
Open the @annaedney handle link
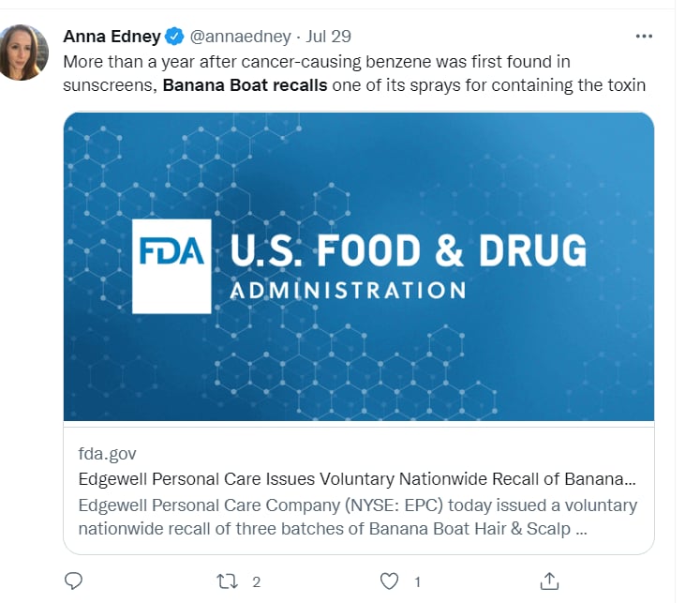tap(238, 37)
